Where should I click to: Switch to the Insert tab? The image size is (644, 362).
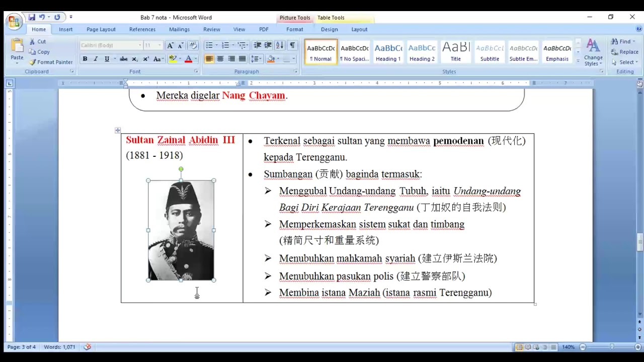pos(65,29)
